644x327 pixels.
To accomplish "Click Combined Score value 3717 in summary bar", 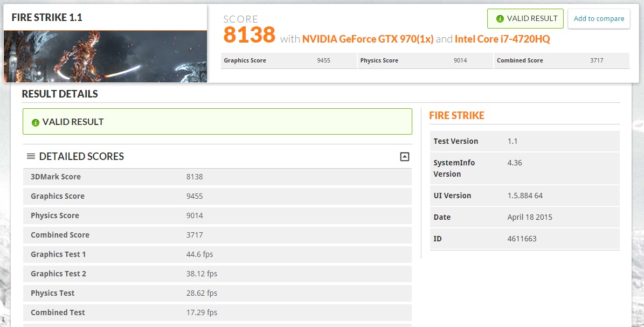I will click(x=597, y=60).
